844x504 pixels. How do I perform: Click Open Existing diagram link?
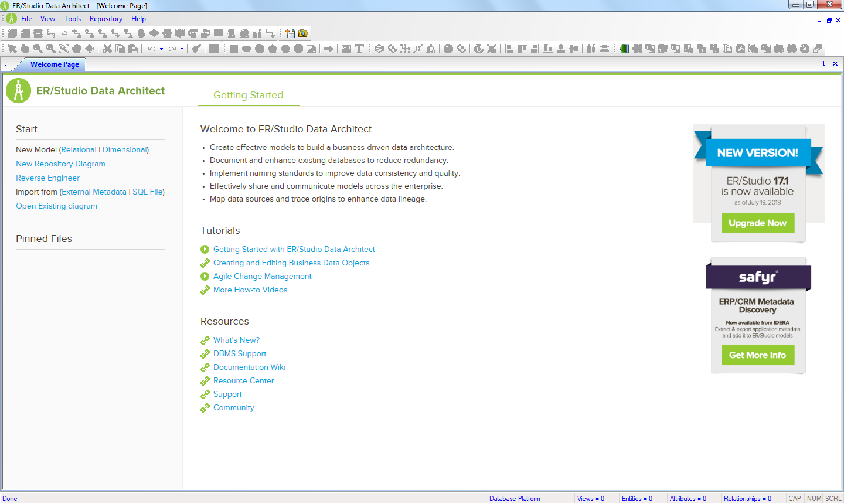coord(56,206)
